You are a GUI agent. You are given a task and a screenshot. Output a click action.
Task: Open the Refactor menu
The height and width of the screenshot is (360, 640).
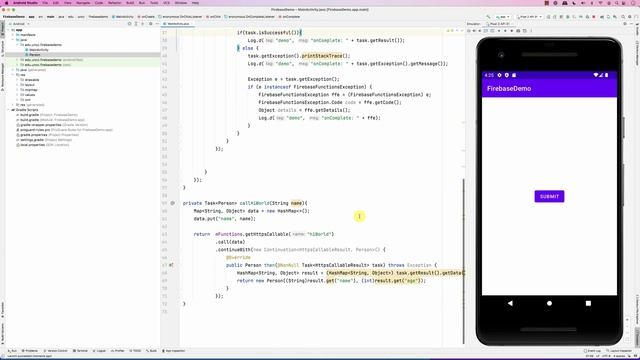click(x=115, y=3)
